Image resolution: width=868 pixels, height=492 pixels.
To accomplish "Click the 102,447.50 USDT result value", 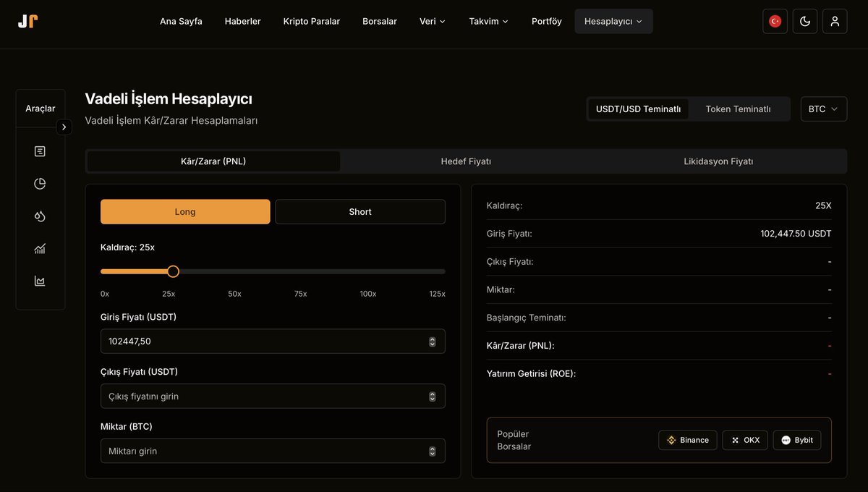I will 796,234.
